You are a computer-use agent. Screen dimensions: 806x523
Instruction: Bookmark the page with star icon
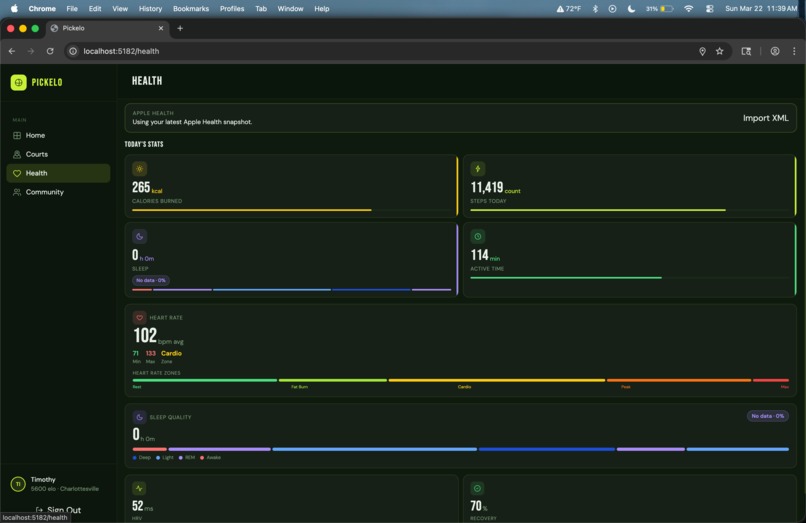click(720, 51)
